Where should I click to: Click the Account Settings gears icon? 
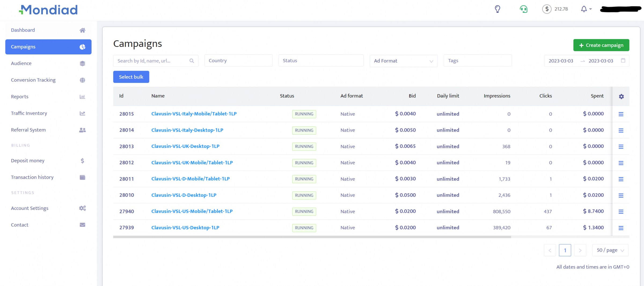point(82,208)
